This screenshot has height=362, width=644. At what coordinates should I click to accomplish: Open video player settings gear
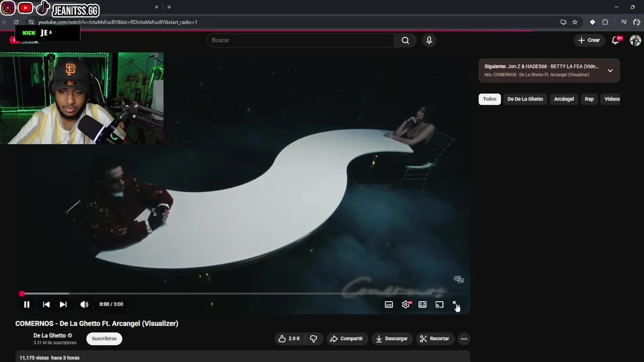click(x=406, y=305)
